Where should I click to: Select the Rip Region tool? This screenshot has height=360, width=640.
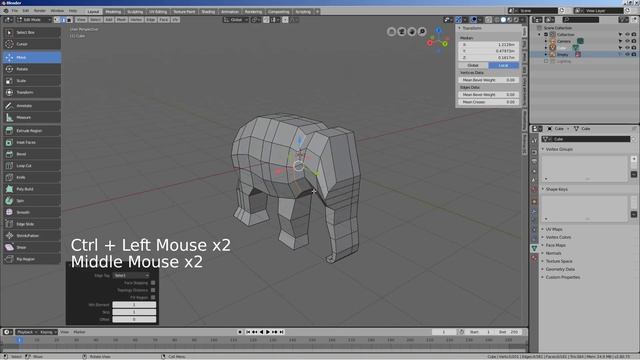pyautogui.click(x=32, y=259)
